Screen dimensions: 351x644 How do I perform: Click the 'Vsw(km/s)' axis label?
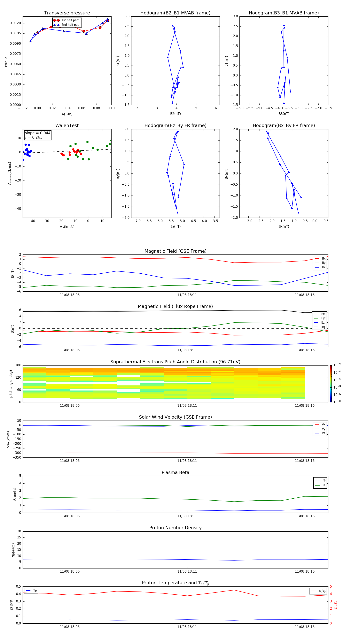click(8, 439)
